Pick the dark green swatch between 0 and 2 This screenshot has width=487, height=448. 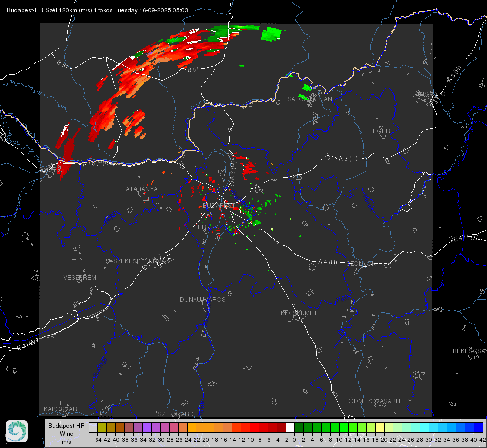point(299,427)
